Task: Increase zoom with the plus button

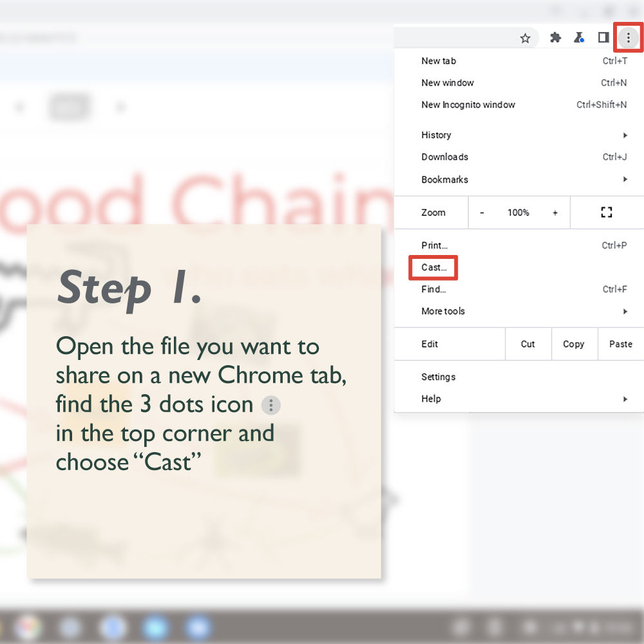Action: (555, 213)
